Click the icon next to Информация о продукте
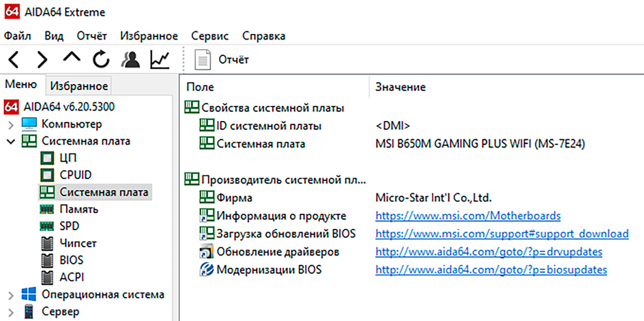 coord(207,216)
